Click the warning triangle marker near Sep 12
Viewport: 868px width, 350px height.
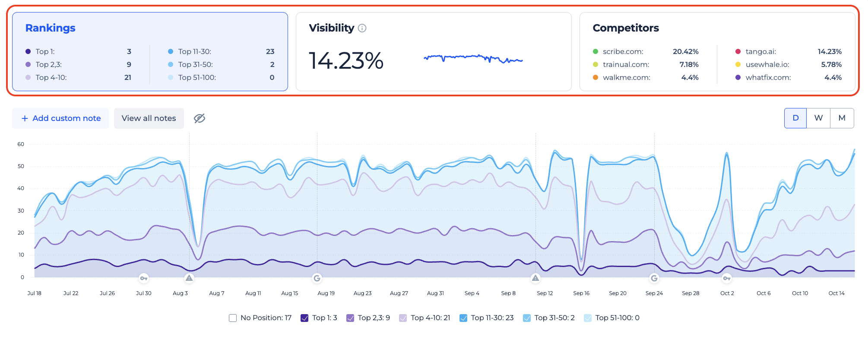pos(535,278)
